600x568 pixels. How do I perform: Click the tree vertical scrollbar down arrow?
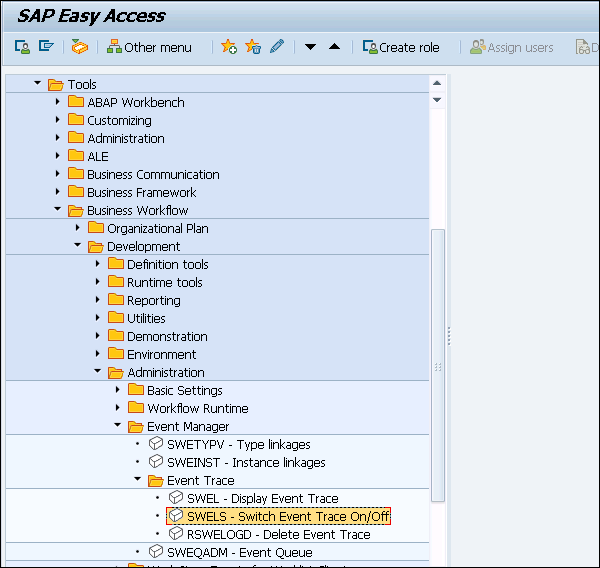(x=437, y=100)
